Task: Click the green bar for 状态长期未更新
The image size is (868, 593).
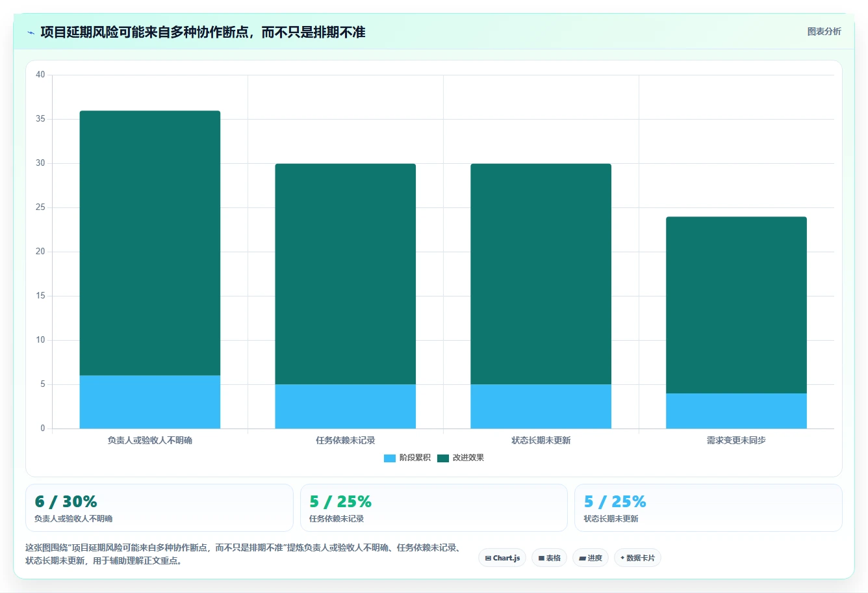Action: (541, 274)
